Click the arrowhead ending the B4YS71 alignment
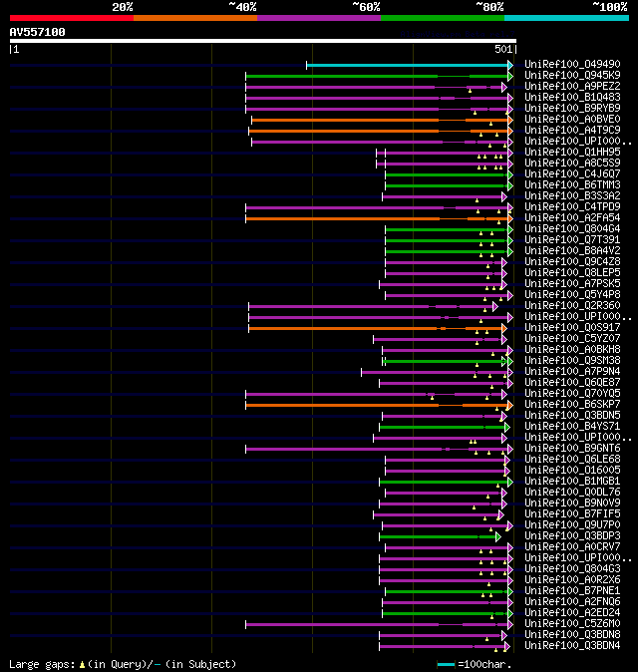This screenshot has width=638, height=672. 507,428
